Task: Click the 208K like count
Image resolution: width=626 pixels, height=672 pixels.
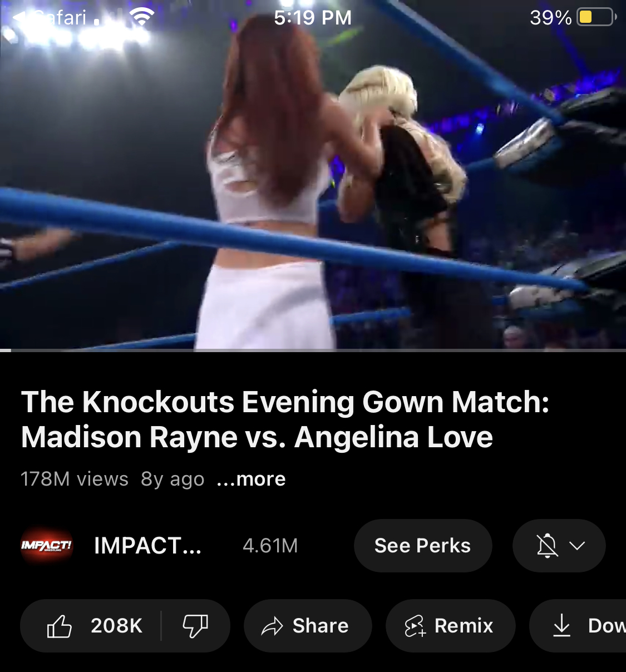Action: click(x=117, y=626)
